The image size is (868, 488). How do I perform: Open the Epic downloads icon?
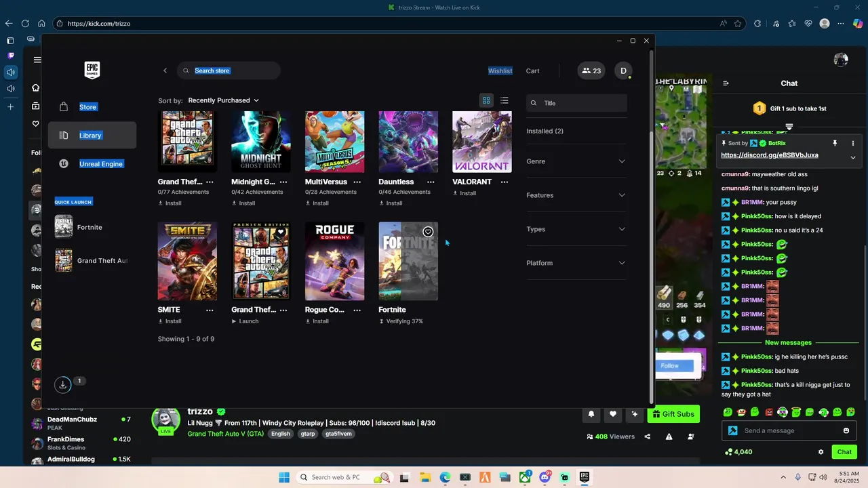62,384
